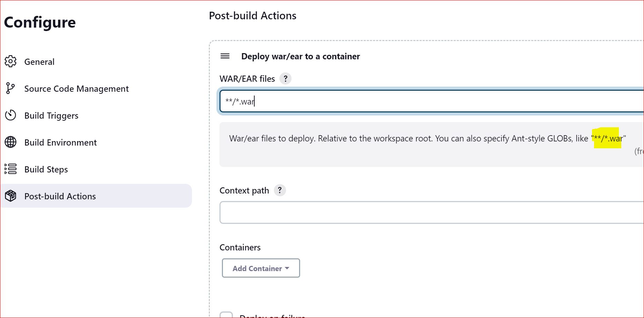This screenshot has width=644, height=318.
Task: Click the General settings gear icon
Action: point(10,61)
